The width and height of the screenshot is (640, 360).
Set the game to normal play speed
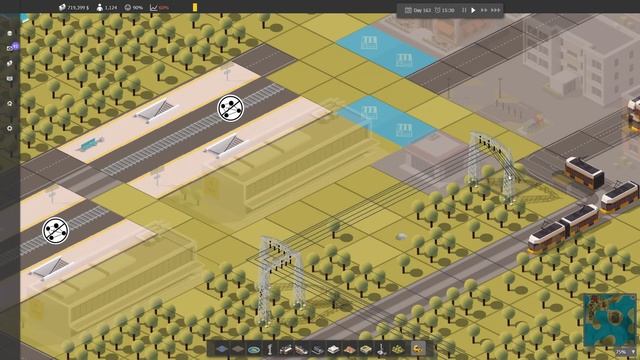coord(473,10)
